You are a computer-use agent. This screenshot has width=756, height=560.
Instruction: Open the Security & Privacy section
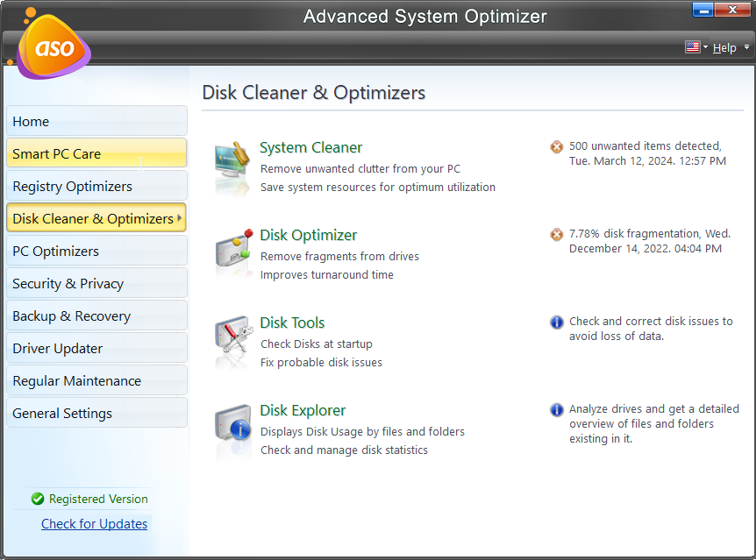tap(96, 282)
